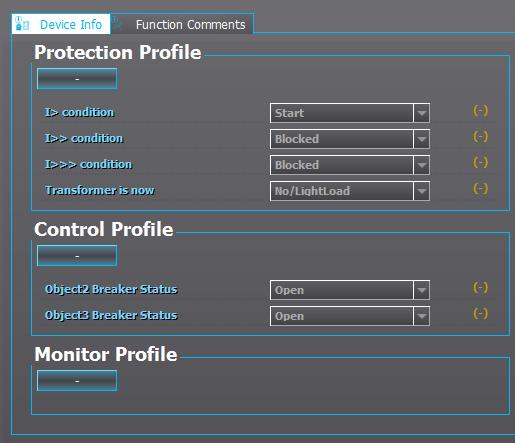
Task: Click the comment icon beside Object2 Breaker Status
Action: pyautogui.click(x=480, y=288)
